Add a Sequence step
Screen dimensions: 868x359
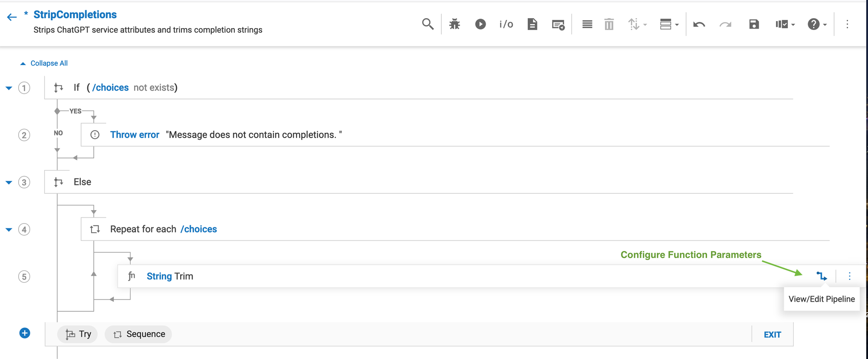click(x=139, y=334)
